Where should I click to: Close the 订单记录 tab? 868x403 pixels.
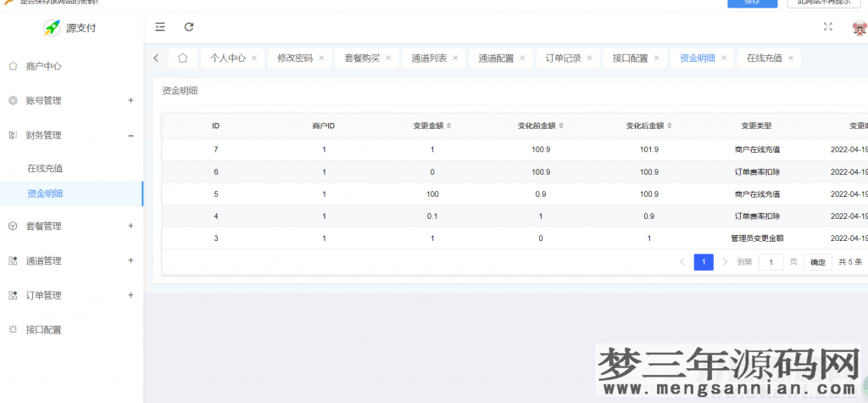point(590,58)
